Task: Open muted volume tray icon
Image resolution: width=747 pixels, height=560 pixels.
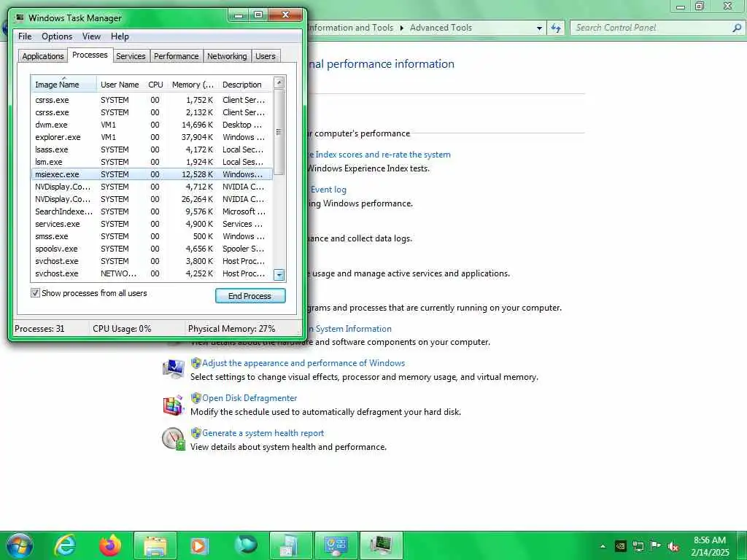Action: [x=673, y=546]
